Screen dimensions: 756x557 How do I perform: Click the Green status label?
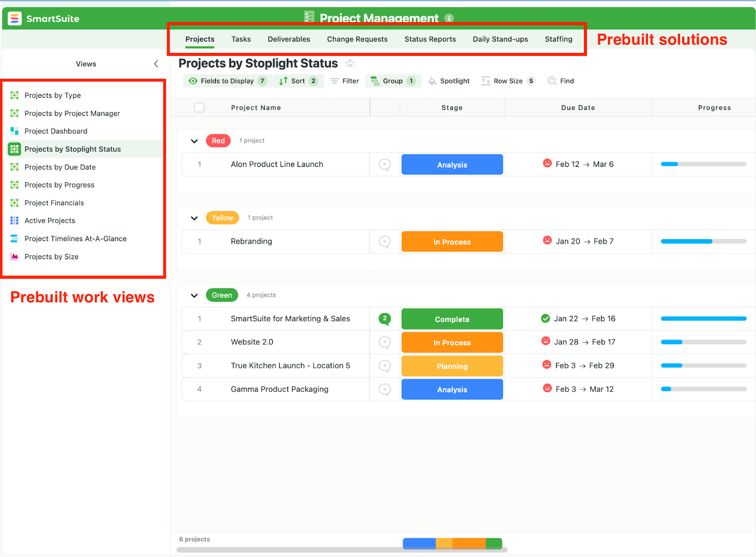pos(222,295)
